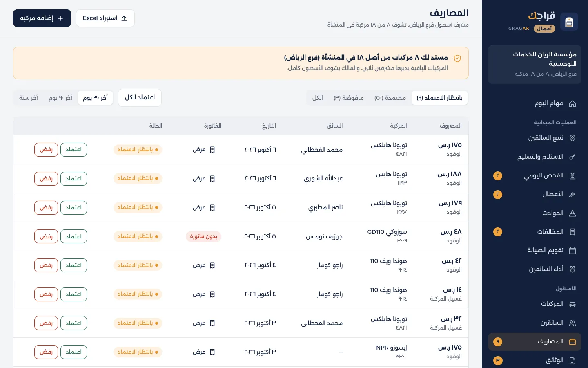Click the قراجك logo icon
Viewport: 588px width, 368px height.
pos(569,22)
